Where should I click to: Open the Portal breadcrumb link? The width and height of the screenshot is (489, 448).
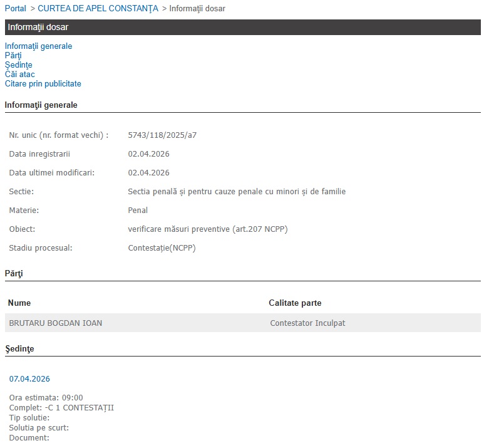click(16, 9)
